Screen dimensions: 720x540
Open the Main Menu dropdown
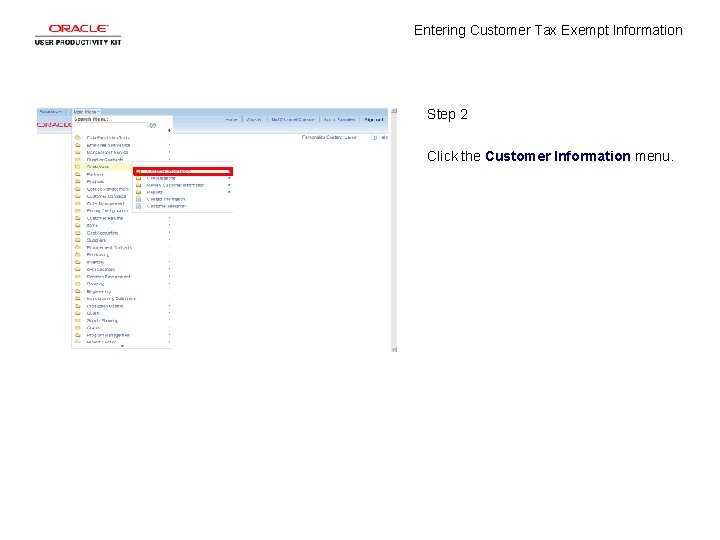click(86, 112)
